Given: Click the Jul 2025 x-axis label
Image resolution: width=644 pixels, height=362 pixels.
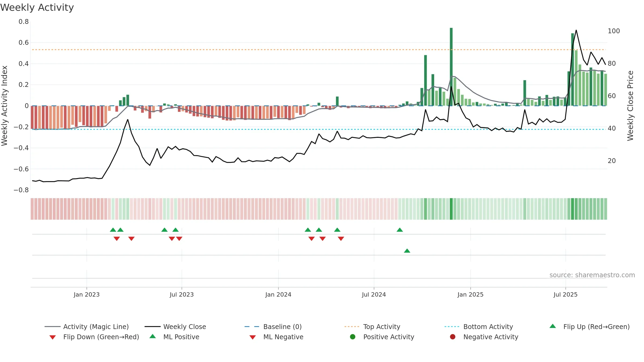Looking at the screenshot, I should [565, 294].
